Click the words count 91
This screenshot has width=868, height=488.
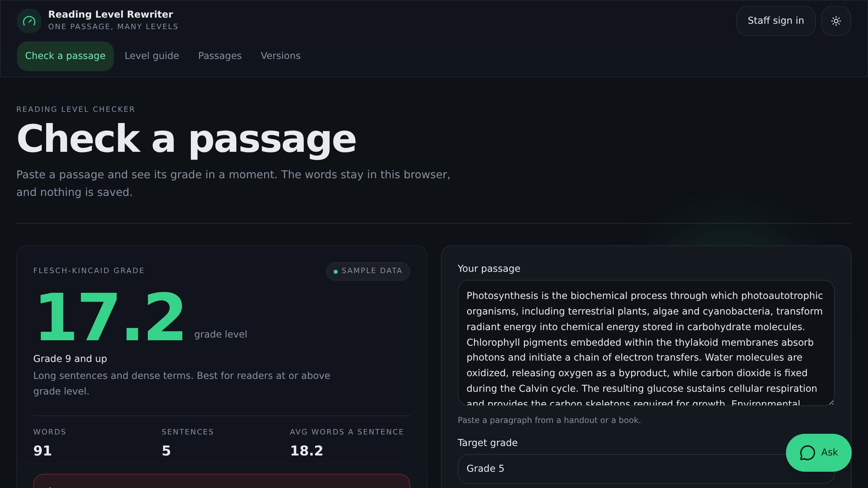pyautogui.click(x=42, y=451)
